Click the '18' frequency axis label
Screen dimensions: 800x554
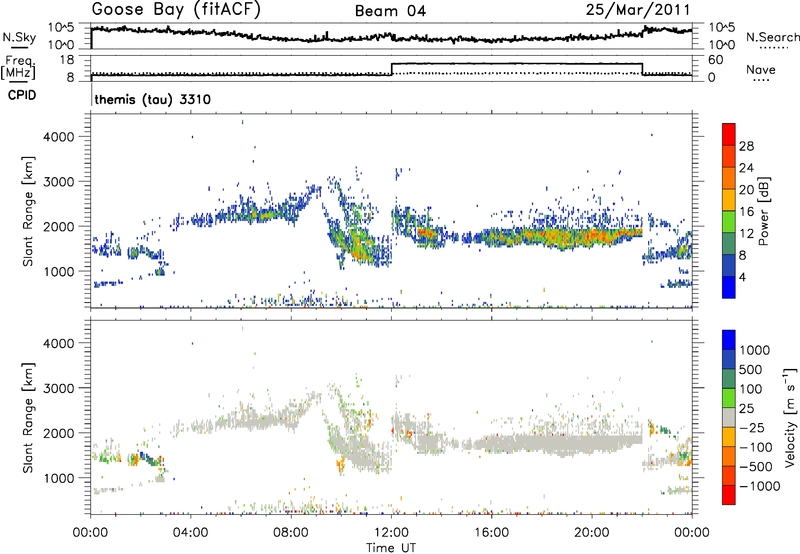click(x=67, y=60)
